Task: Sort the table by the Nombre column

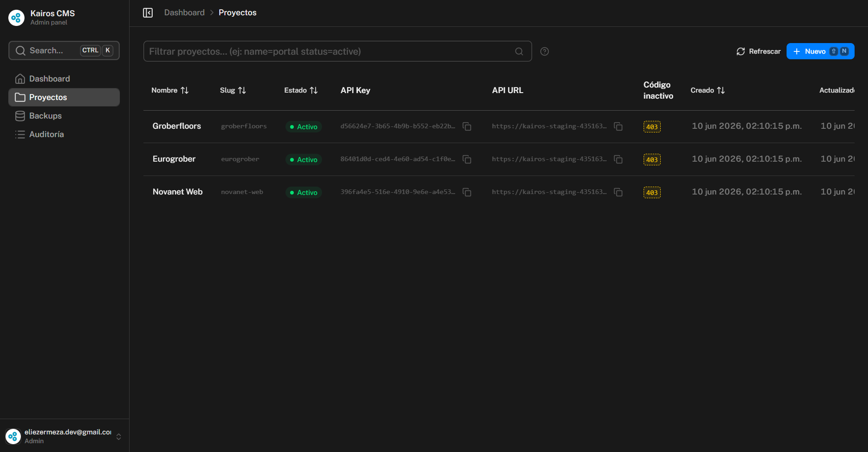Action: click(x=170, y=90)
